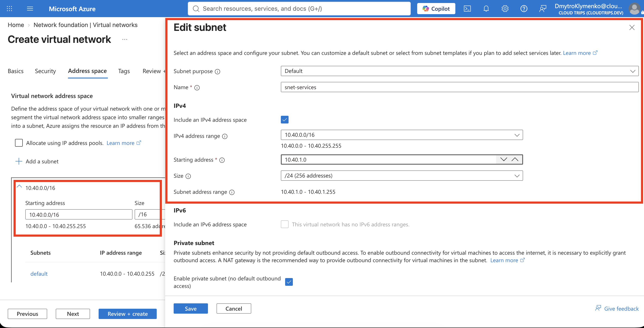Show info for Starting address
Image resolution: width=644 pixels, height=328 pixels.
click(x=222, y=160)
